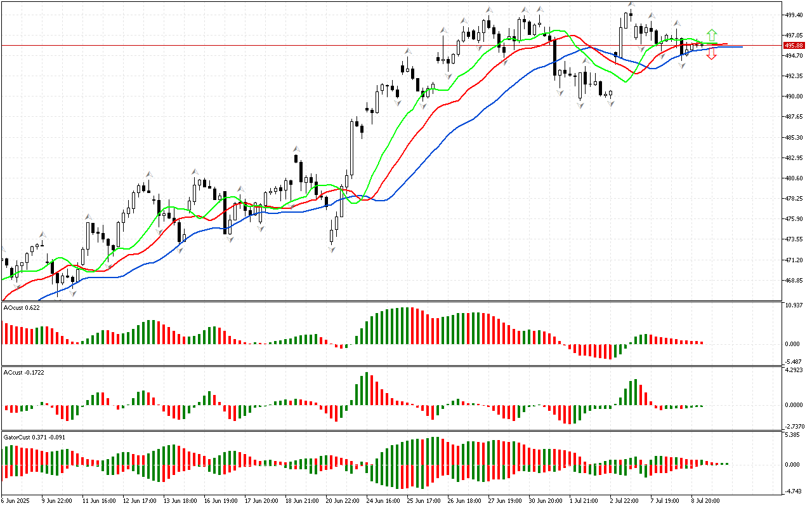Select up fractal above the 18 Jun 21:00 candle
Screen dimensions: 812x508
(x=296, y=149)
